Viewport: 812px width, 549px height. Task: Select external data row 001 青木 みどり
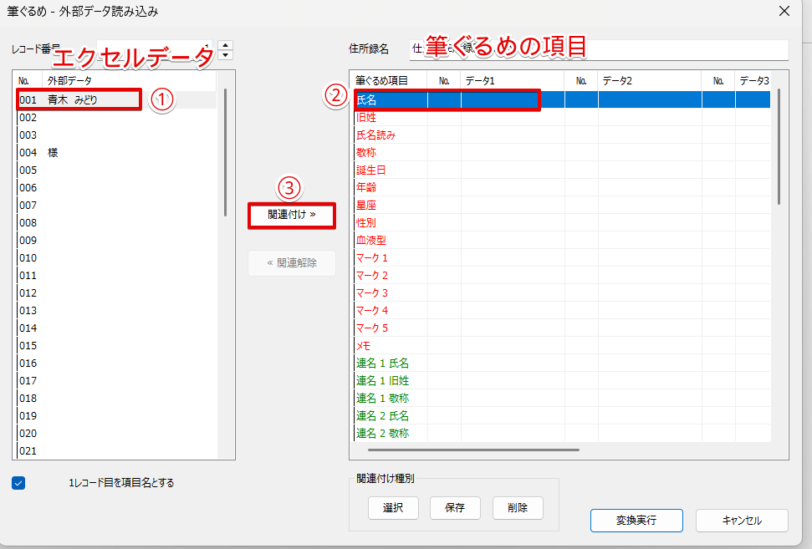pos(117,99)
